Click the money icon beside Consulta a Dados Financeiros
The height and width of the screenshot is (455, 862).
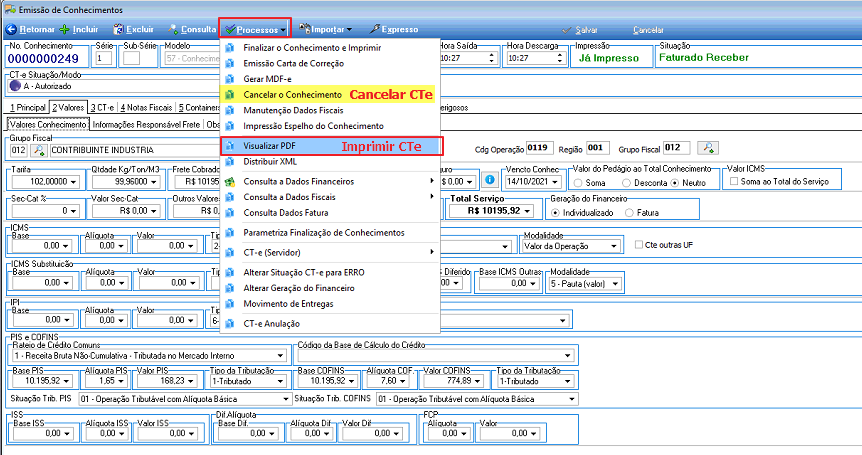point(230,181)
